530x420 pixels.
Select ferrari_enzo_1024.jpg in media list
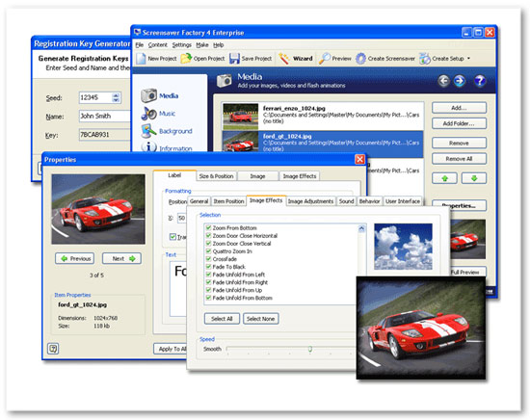tap(323, 117)
